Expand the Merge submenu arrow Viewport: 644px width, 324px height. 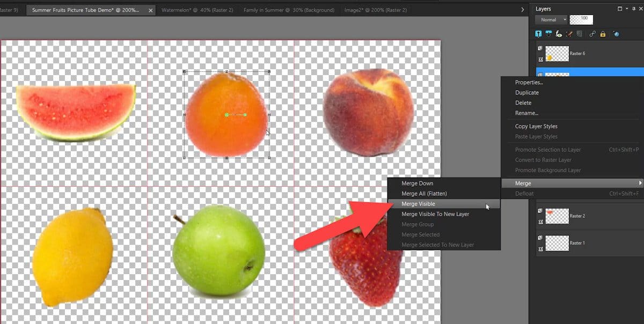click(x=639, y=182)
